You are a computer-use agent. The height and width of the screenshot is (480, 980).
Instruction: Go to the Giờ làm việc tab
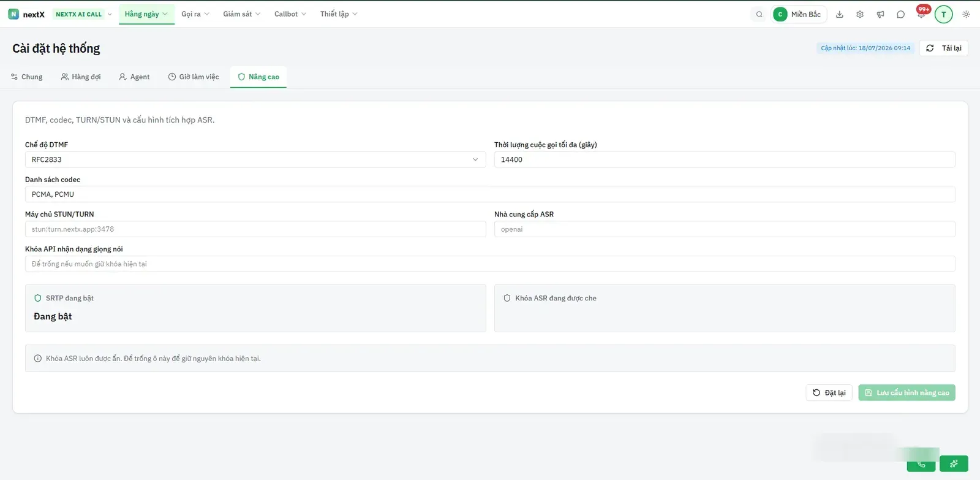click(x=194, y=77)
